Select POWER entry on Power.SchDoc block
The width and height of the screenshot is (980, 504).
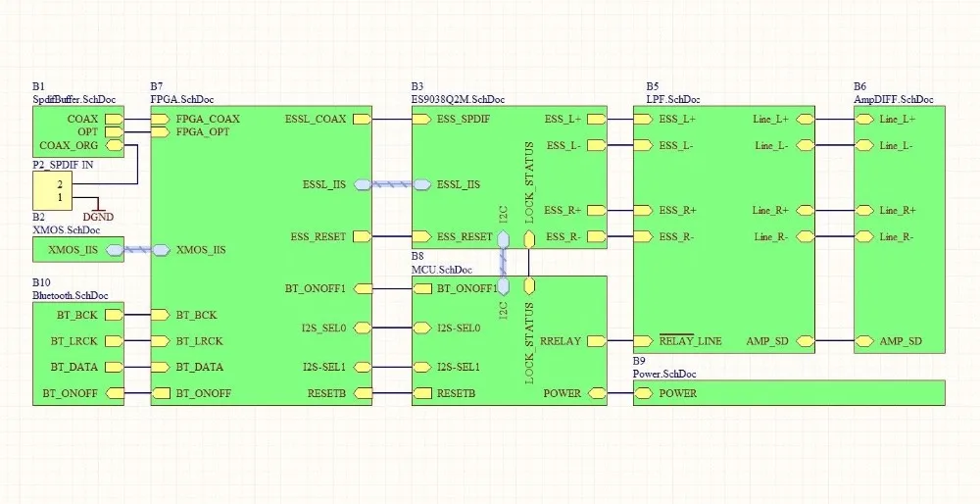(643, 393)
